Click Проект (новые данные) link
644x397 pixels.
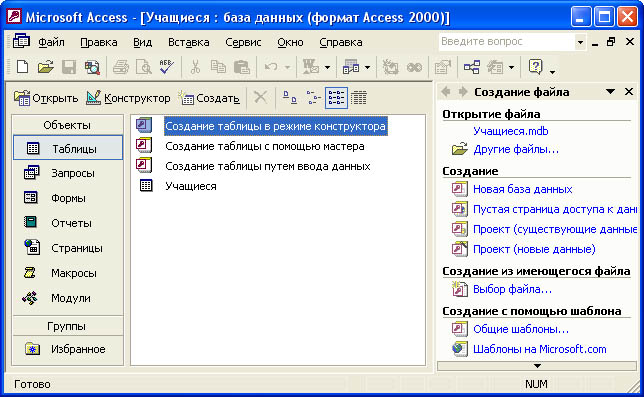(534, 249)
